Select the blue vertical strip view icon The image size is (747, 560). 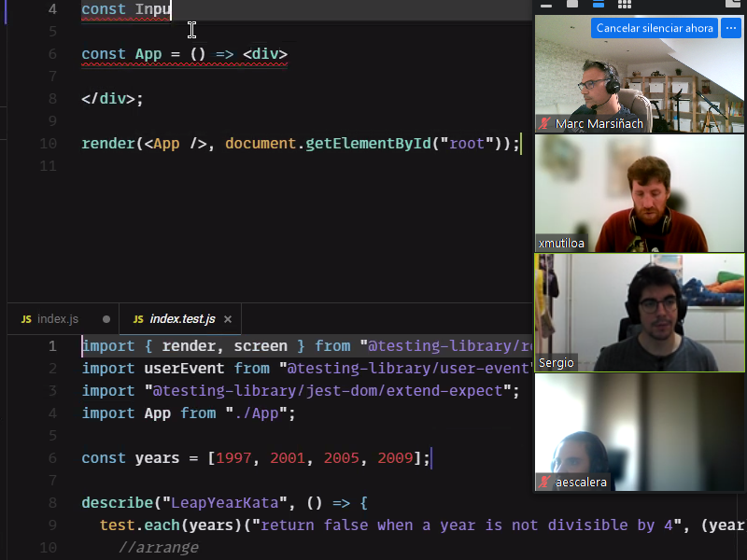tap(599, 5)
